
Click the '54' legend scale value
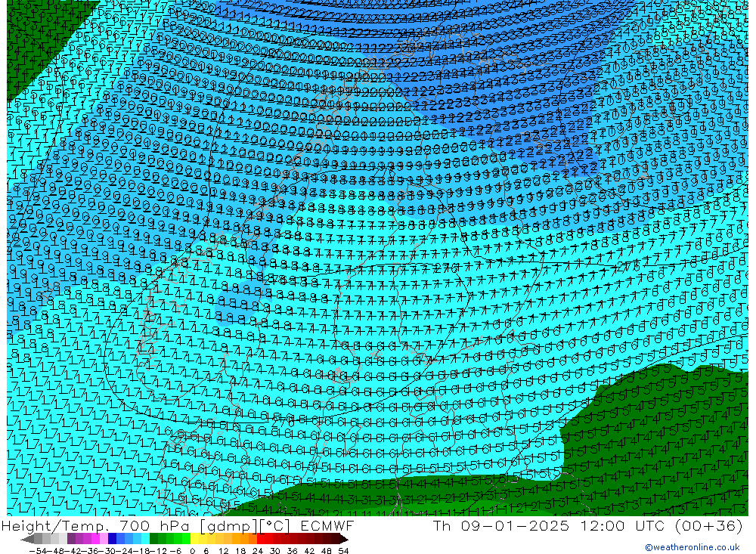(343, 551)
